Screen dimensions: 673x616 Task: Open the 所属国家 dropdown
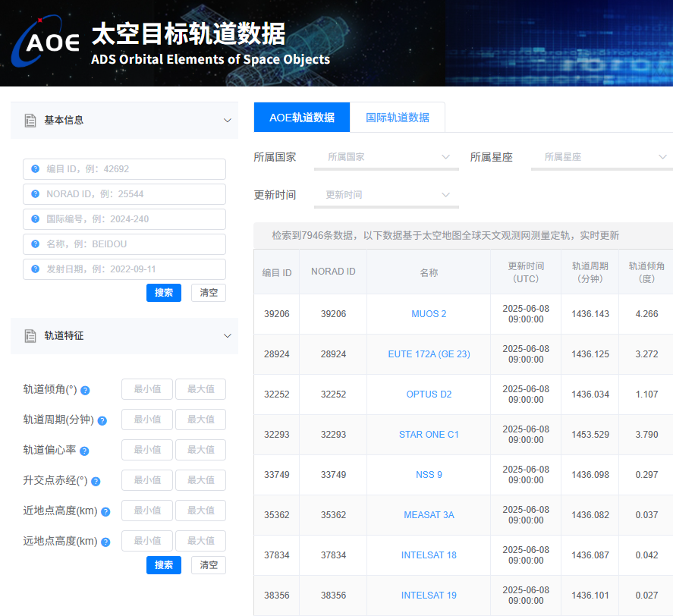pos(386,157)
